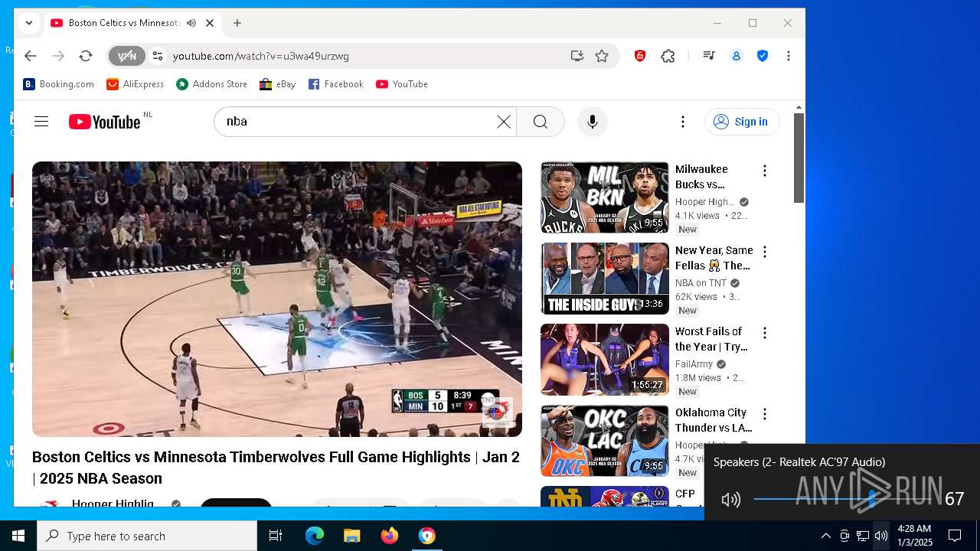Open the media control icon in toolbar
Image resolution: width=980 pixels, height=551 pixels.
click(x=709, y=56)
